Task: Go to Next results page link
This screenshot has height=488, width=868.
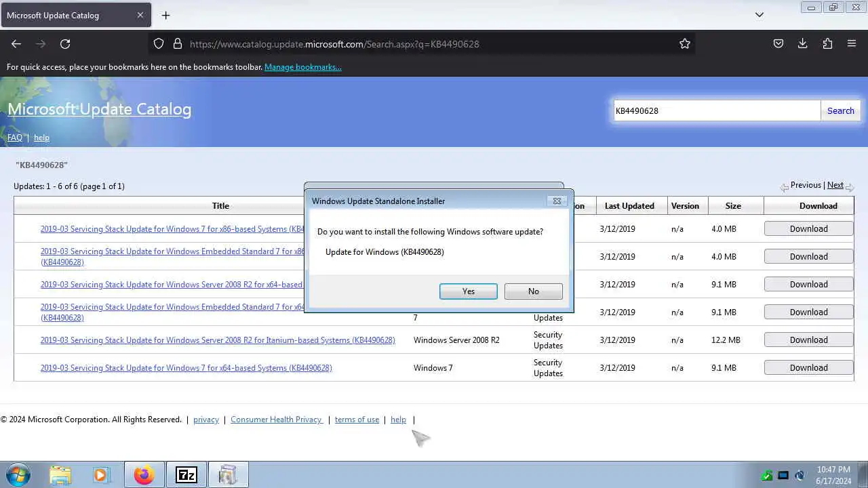Action: 835,185
